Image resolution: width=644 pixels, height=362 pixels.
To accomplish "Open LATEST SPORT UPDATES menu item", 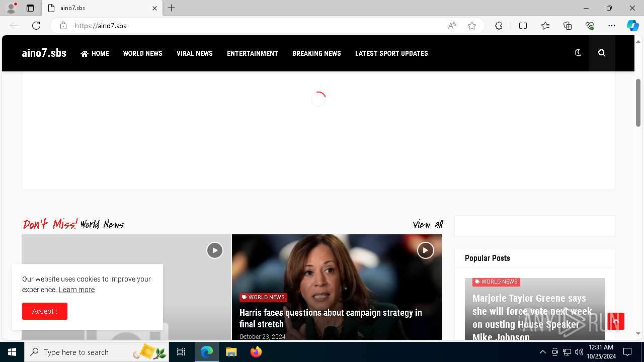I will click(x=391, y=53).
